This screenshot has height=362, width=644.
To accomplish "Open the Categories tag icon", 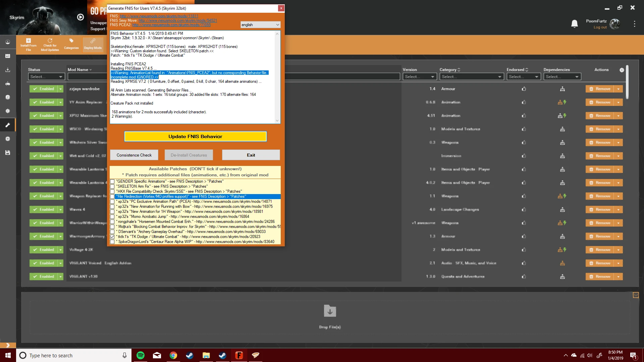I will (71, 45).
